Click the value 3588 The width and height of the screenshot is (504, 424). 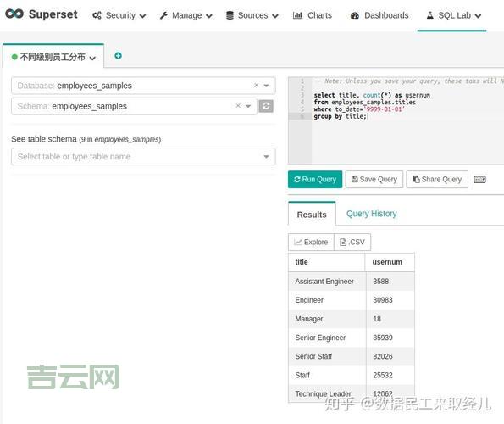(x=381, y=282)
